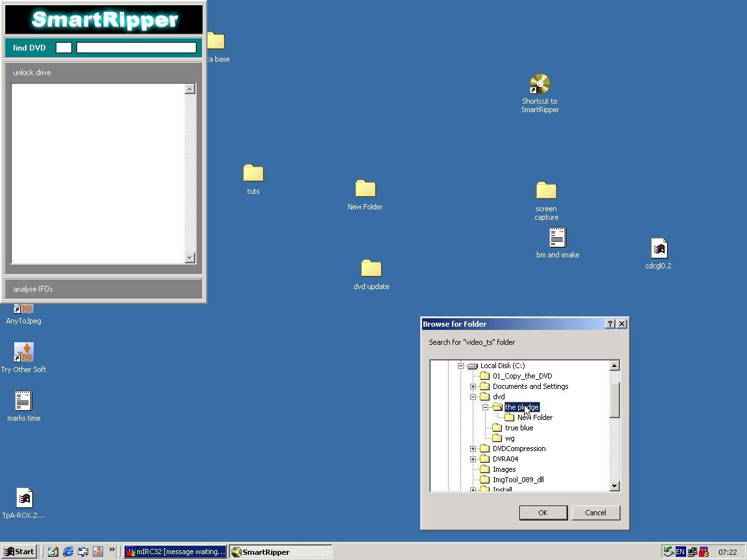Collapse the Local Disk (C:) node

coord(460,366)
